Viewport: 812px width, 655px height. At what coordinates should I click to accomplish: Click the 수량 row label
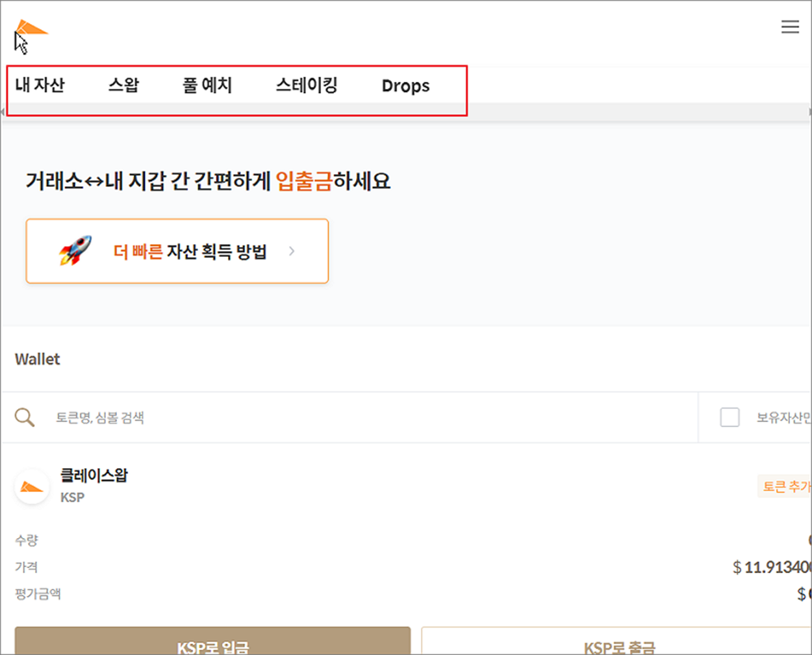click(x=27, y=540)
